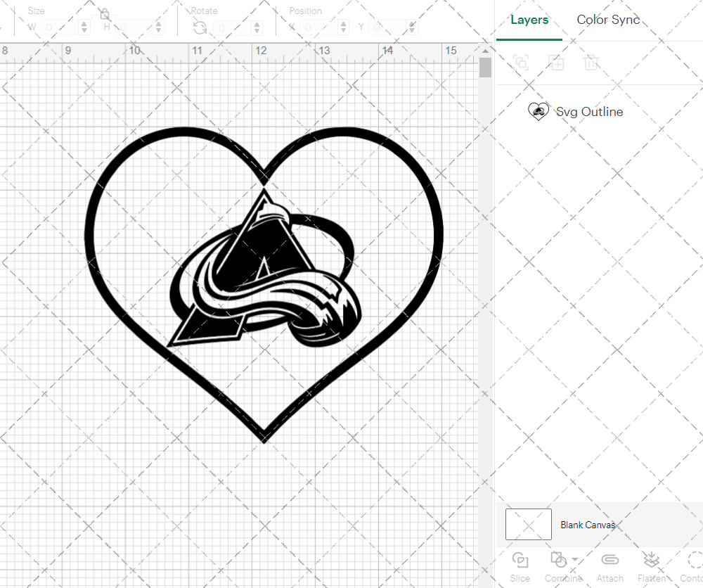Click the width value stepper up arrow

84,23
